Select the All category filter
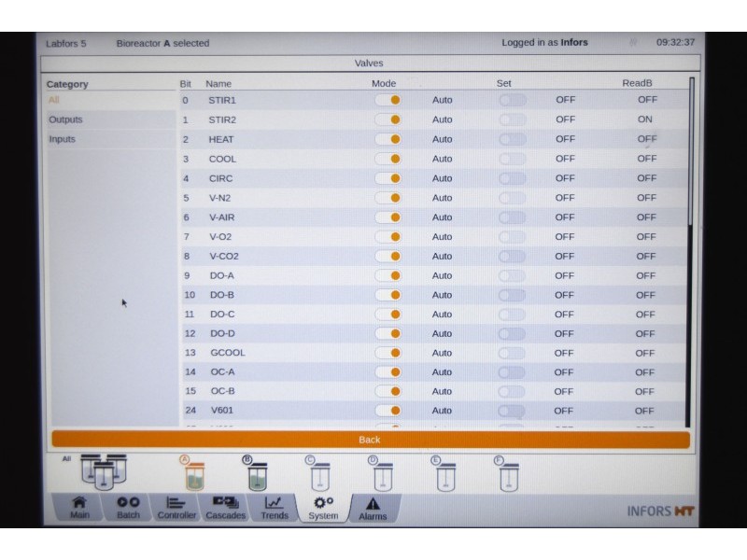This screenshot has height=560, width=747. pyautogui.click(x=111, y=100)
